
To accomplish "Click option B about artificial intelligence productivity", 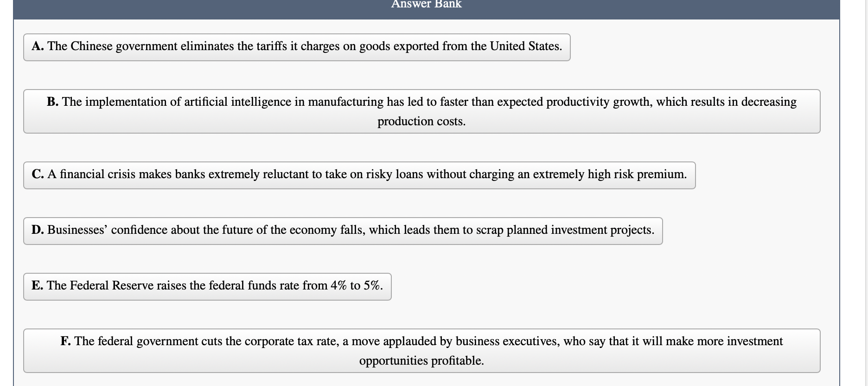I will point(421,111).
